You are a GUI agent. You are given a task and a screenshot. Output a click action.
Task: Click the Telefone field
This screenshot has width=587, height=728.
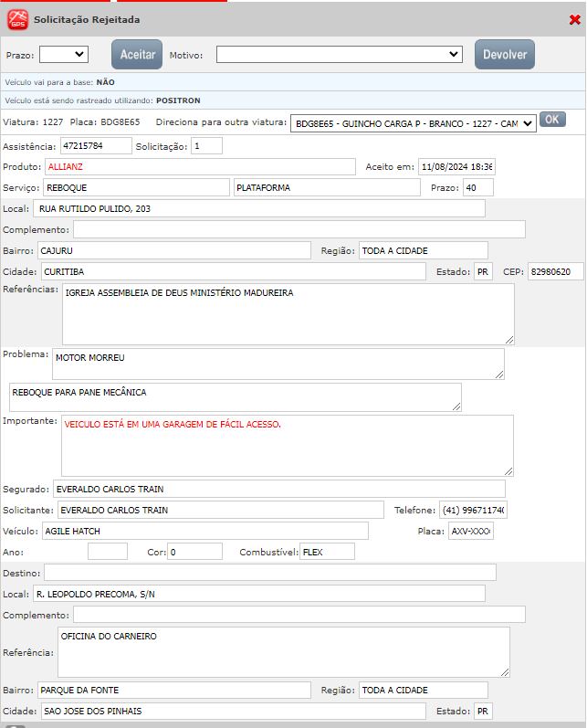(x=473, y=510)
